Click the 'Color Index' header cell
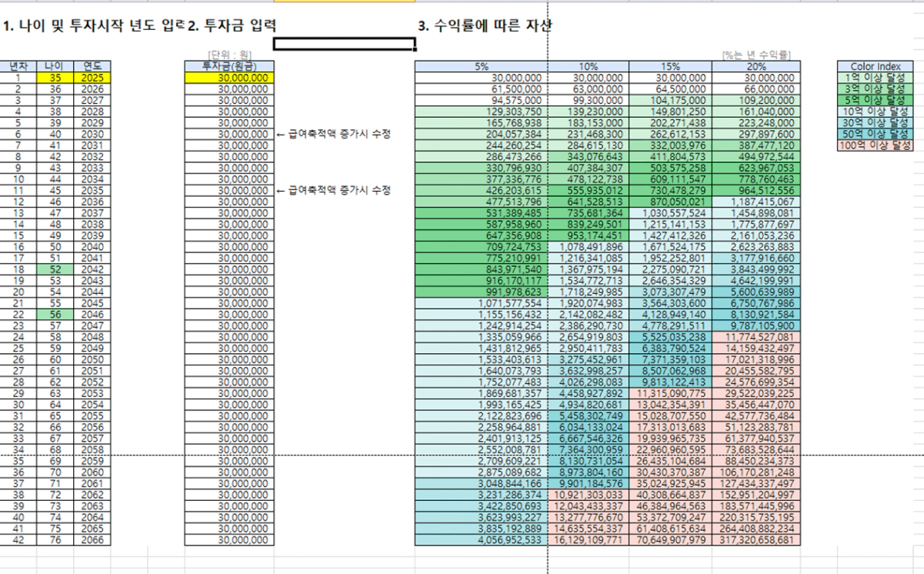This screenshot has height=574, width=924. (x=875, y=67)
